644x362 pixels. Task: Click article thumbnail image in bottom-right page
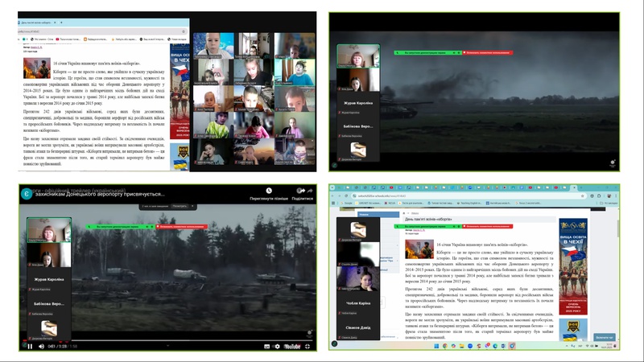(x=419, y=249)
